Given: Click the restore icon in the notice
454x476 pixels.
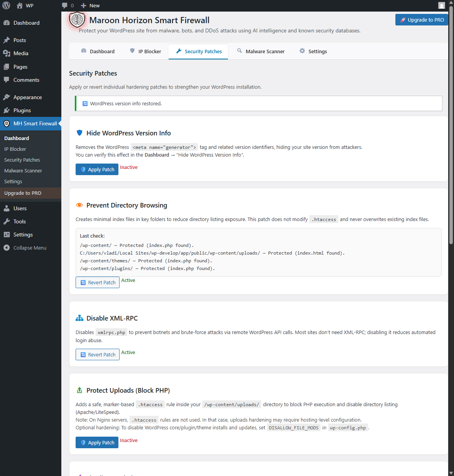Looking at the screenshot, I should (85, 103).
